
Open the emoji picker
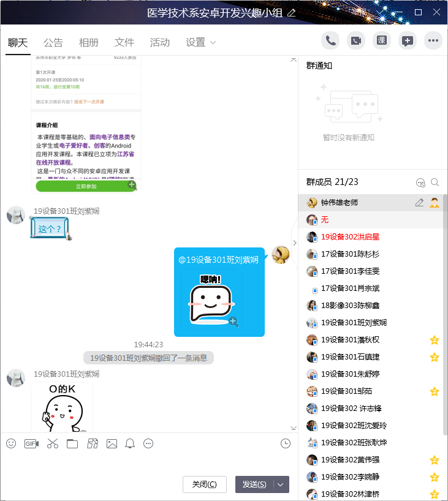click(x=11, y=443)
